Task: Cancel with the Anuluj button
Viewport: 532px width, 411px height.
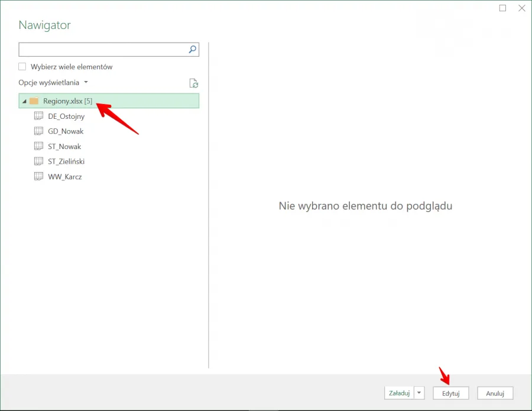Action: click(x=495, y=393)
